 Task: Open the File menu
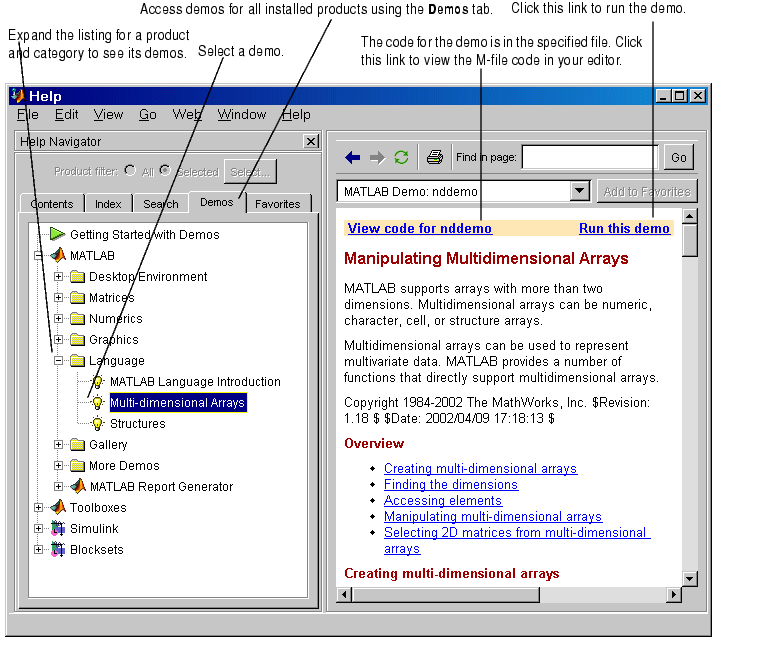coord(28,115)
